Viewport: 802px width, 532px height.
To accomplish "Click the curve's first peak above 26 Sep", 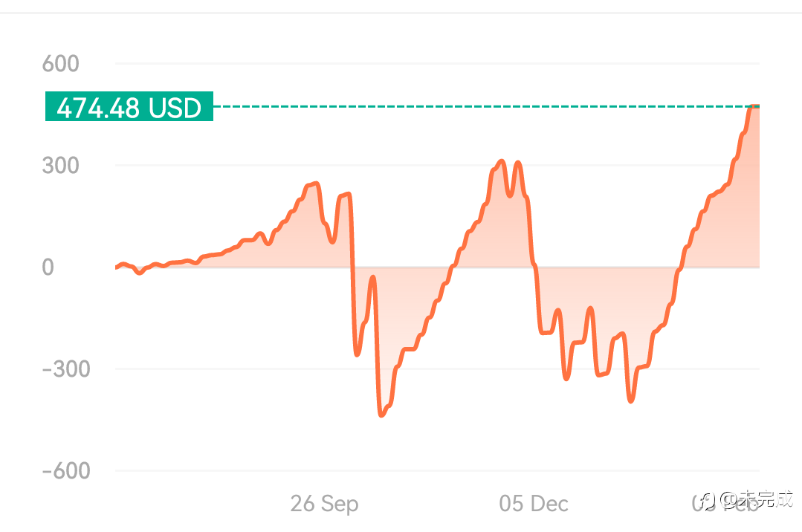I will [314, 184].
